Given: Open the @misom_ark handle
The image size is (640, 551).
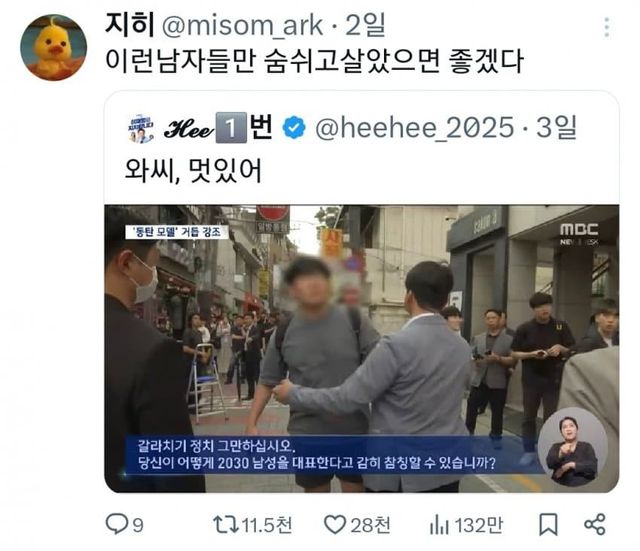Looking at the screenshot, I should 242,26.
